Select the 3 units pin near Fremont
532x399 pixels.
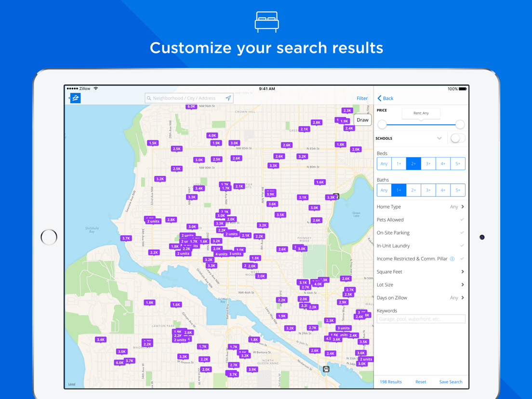344,328
